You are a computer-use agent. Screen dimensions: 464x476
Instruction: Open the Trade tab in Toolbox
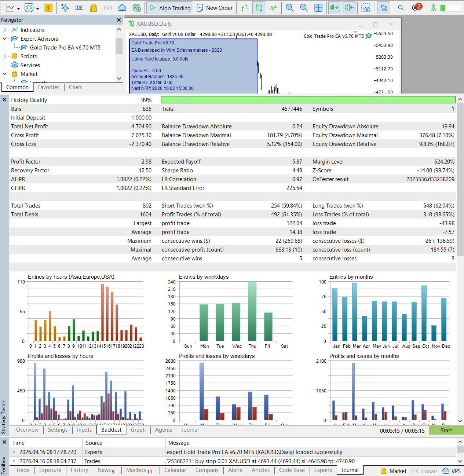[x=23, y=470]
